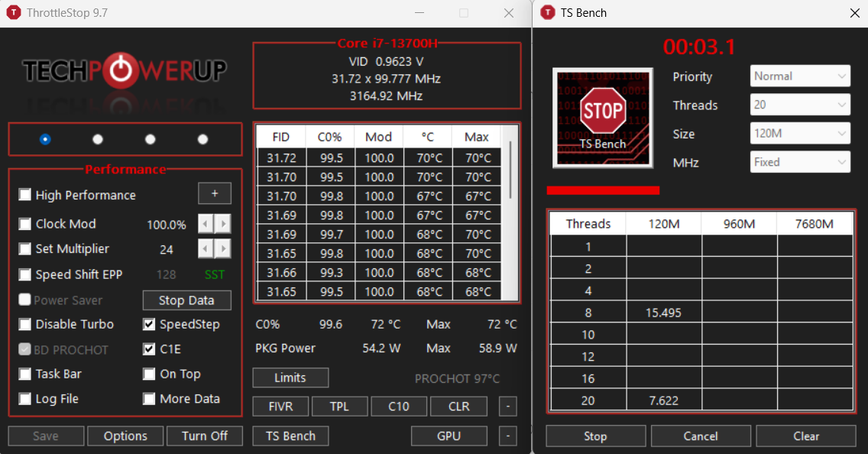Click the FID column header
The height and width of the screenshot is (454, 868).
(281, 137)
